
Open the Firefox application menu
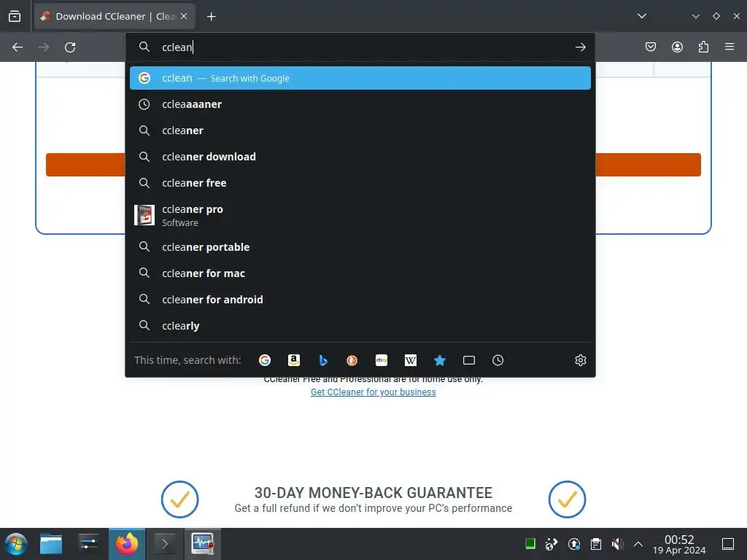point(729,47)
